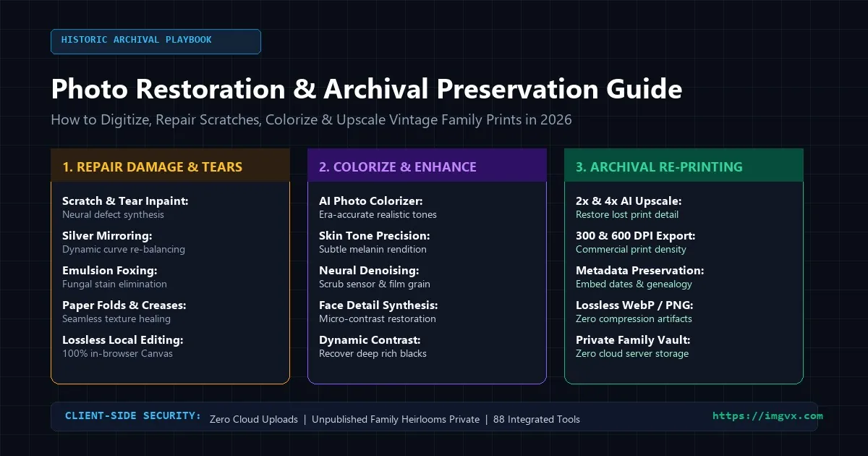Screen dimensions: 868x456
Task: Click 'Skin Tone Precision:' heading
Action: click(375, 236)
